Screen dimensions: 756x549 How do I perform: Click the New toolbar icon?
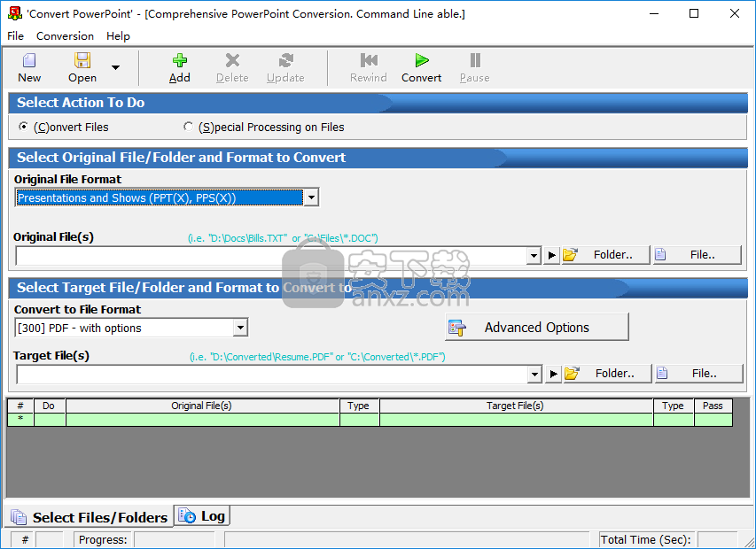pos(29,68)
